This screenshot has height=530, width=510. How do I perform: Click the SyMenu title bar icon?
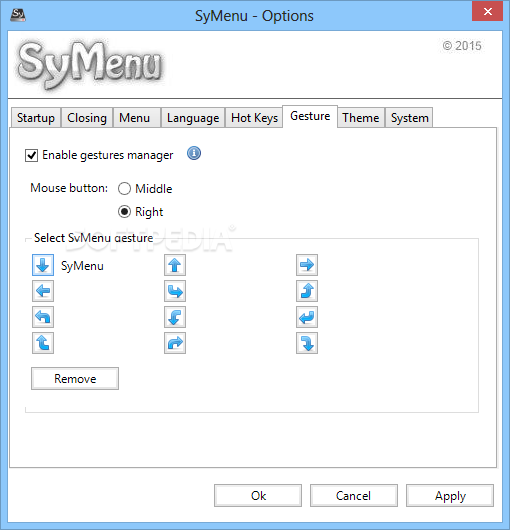18,15
